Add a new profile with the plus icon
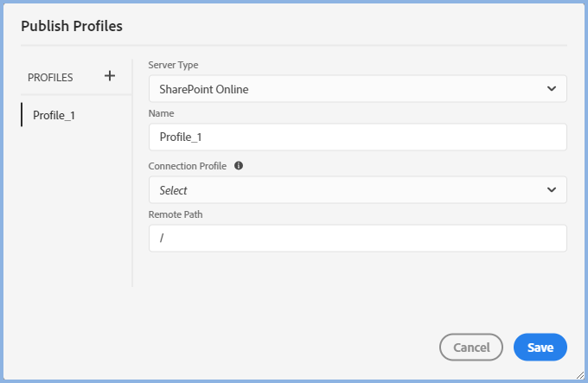This screenshot has height=383, width=588. [x=110, y=76]
